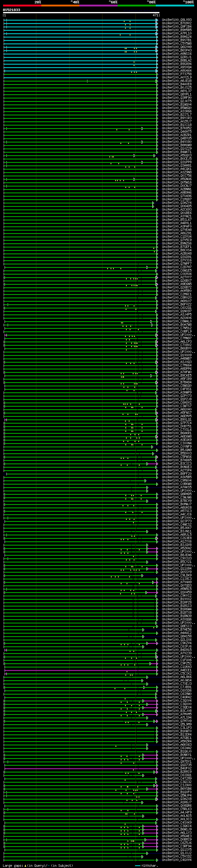Open hit UniRef100_A3IR66
The height and width of the screenshot is (868, 197).
[177, 111]
